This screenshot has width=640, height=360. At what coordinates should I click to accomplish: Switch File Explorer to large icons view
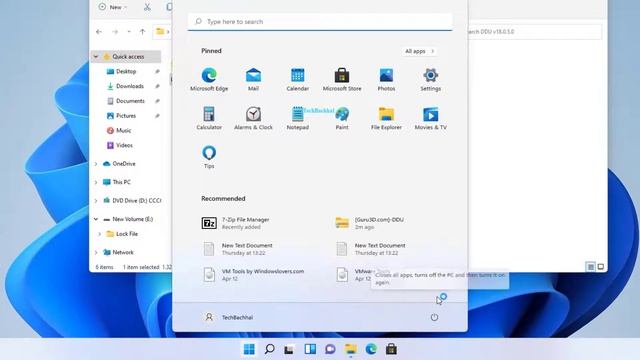(601, 267)
